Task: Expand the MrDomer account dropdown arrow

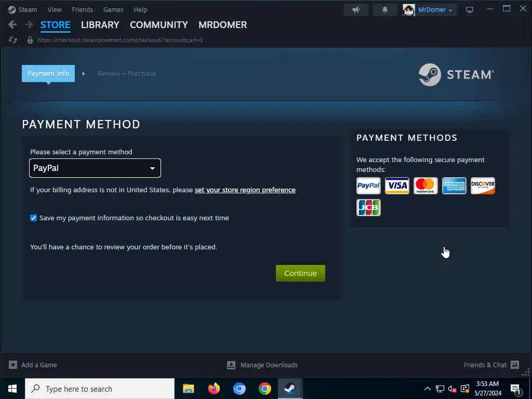Action: [x=450, y=10]
